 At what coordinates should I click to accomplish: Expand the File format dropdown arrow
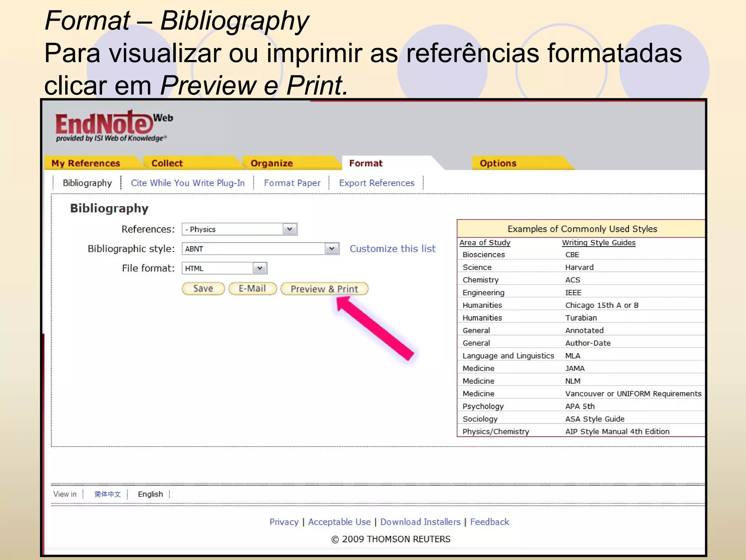pyautogui.click(x=259, y=269)
